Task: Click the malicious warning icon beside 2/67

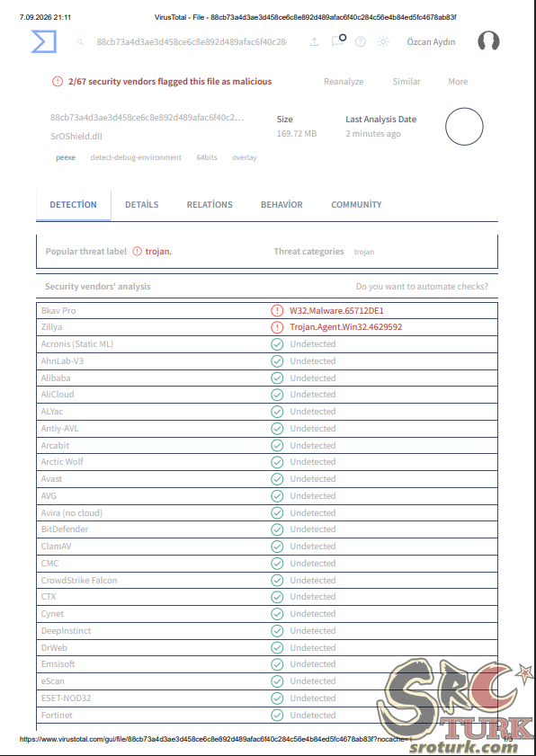Action: [58, 82]
